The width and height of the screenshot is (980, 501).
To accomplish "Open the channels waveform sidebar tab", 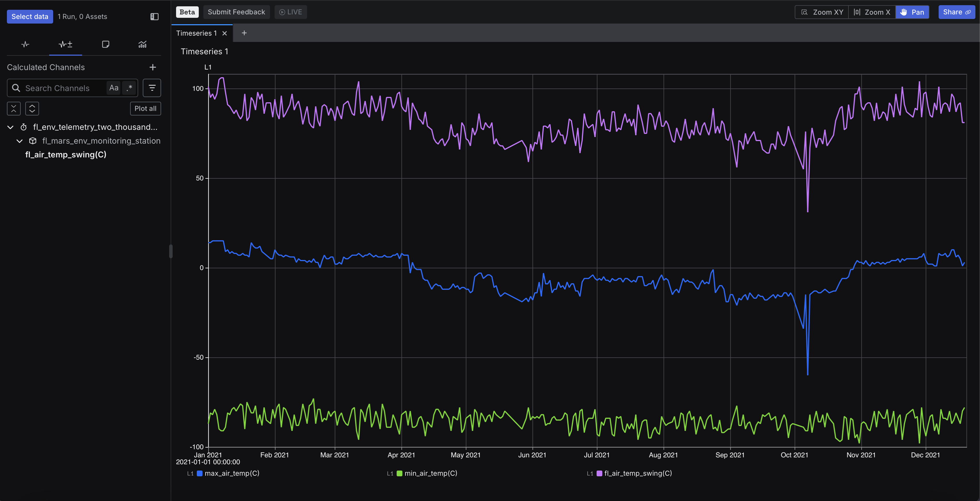I will 25,45.
